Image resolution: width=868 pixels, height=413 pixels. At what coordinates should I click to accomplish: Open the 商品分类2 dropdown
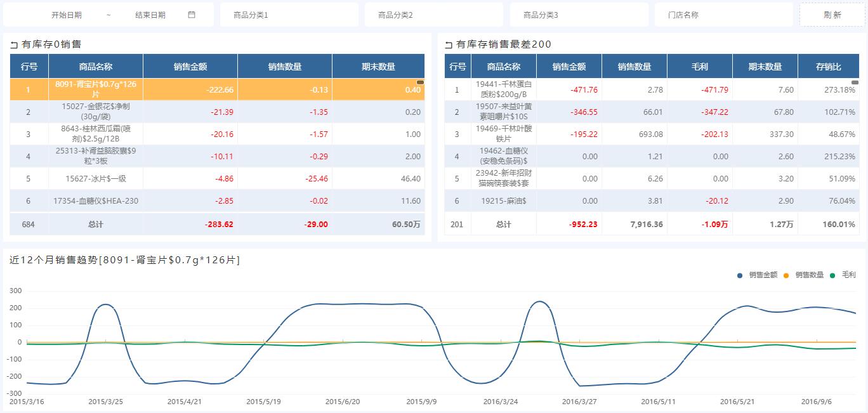[433, 14]
